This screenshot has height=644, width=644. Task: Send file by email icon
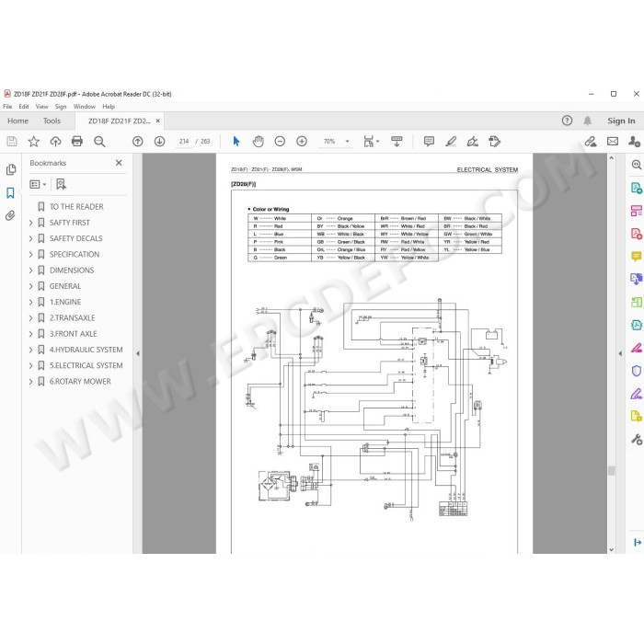tap(613, 142)
